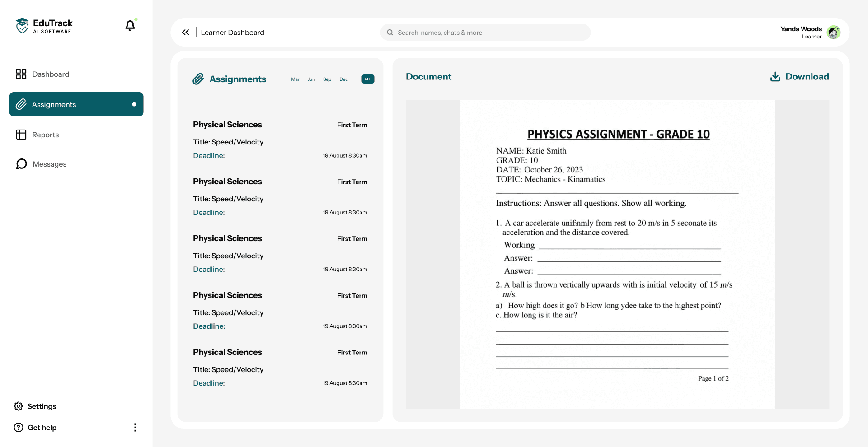The height and width of the screenshot is (447, 868).
Task: Click the Get help question mark icon
Action: pos(18,427)
